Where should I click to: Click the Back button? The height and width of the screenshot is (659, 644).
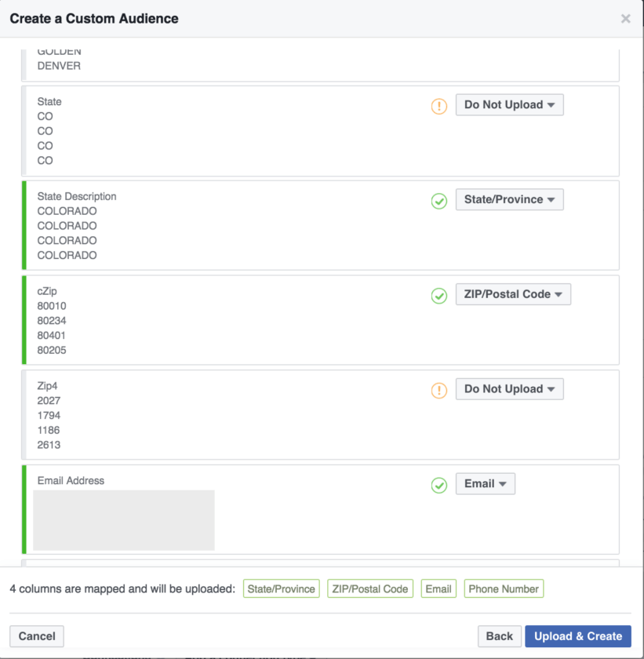499,636
